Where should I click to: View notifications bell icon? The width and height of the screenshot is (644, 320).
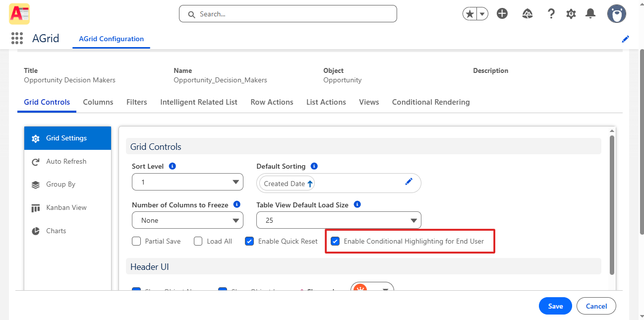(x=590, y=14)
